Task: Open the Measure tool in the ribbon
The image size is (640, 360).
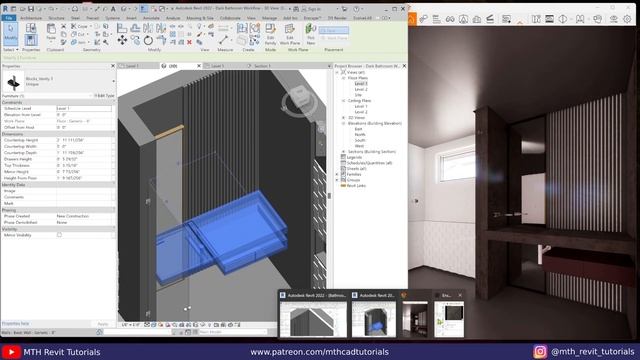Action: click(x=223, y=40)
